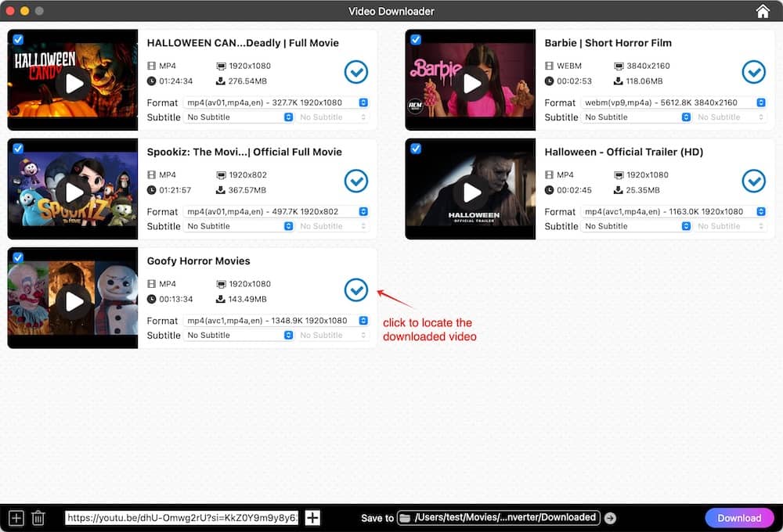Click the Download button
This screenshot has height=532, width=783.
click(x=739, y=517)
